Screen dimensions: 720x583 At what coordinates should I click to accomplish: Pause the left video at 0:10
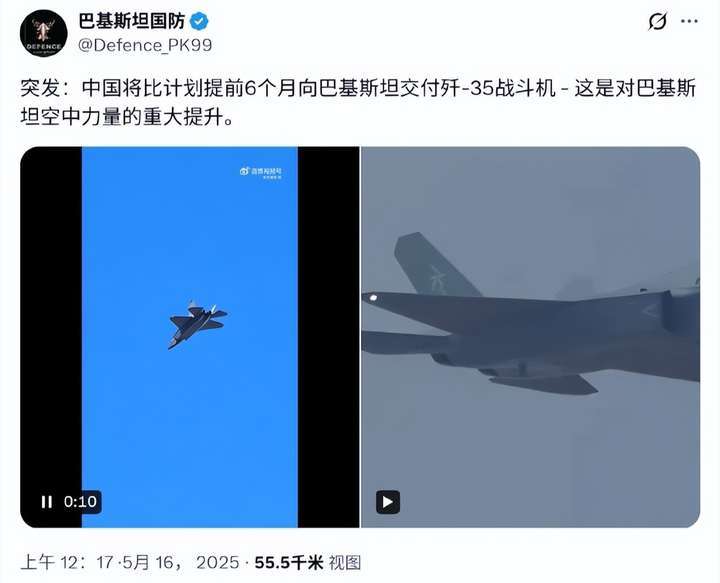[x=47, y=502]
